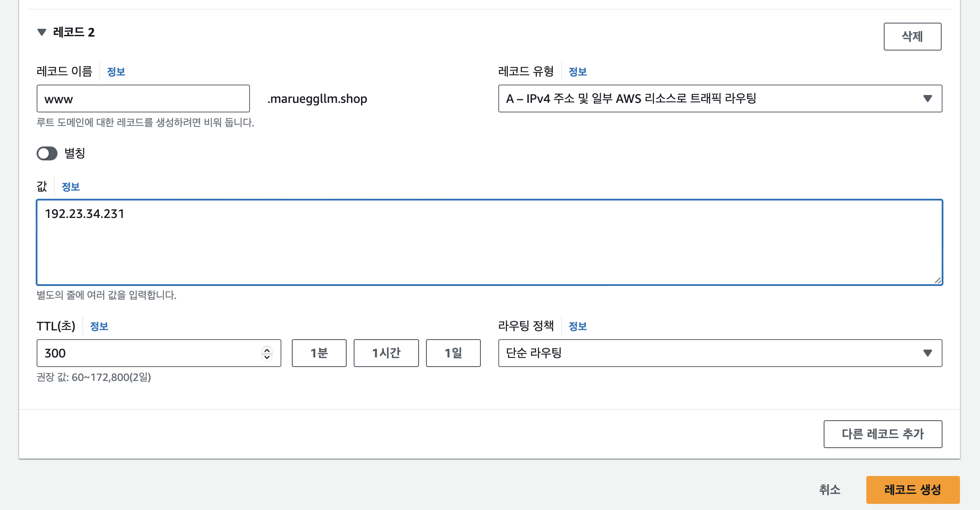Open 정보 link next to 레코드 유형
Screen dimensions: 980x510
pyautogui.click(x=578, y=72)
